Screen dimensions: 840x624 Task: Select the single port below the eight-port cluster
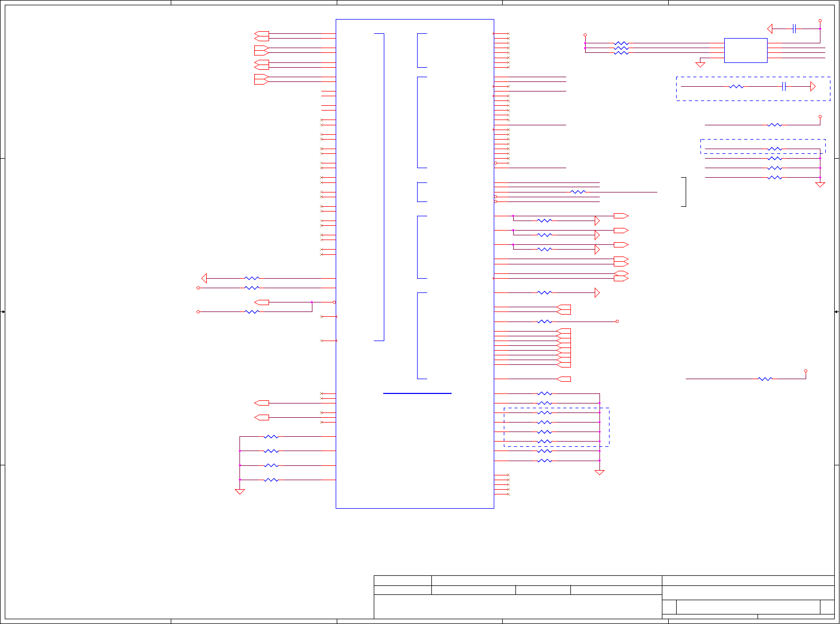click(x=564, y=379)
